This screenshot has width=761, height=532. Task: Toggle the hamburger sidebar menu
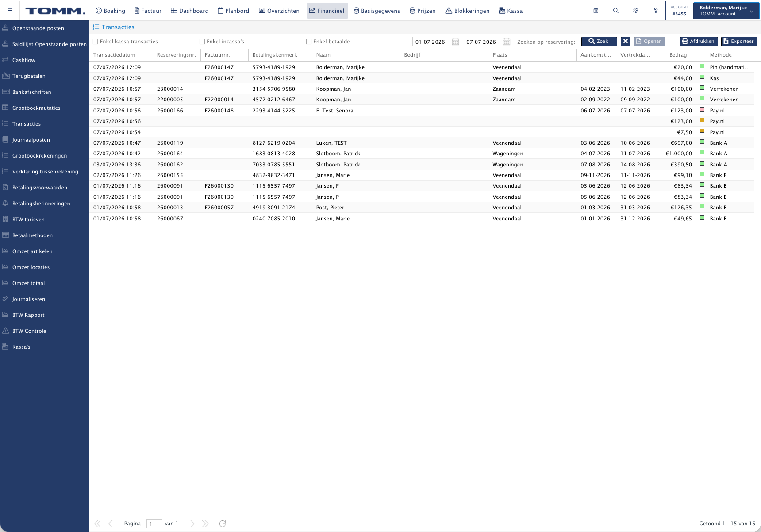click(x=10, y=11)
